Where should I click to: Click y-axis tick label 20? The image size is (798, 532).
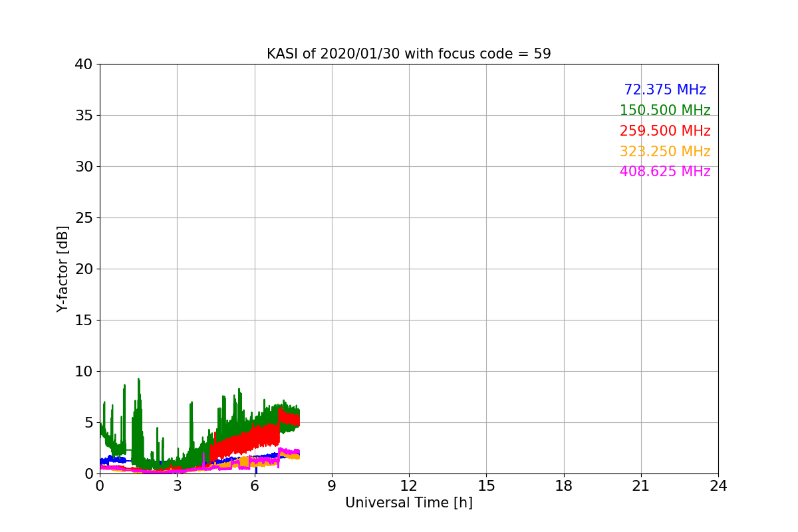point(83,269)
